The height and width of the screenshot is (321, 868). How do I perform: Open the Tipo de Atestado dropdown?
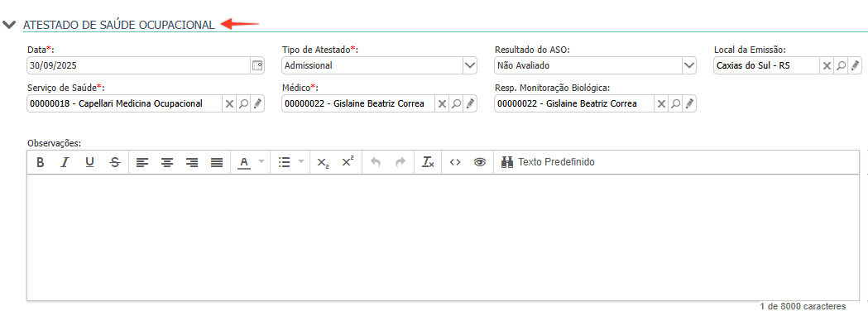(x=469, y=65)
